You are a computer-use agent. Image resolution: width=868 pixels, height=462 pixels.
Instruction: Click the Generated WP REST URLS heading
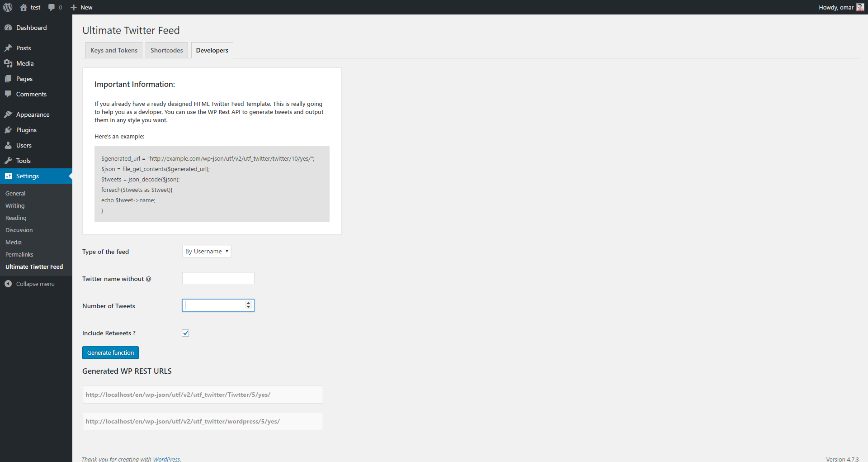tap(127, 371)
